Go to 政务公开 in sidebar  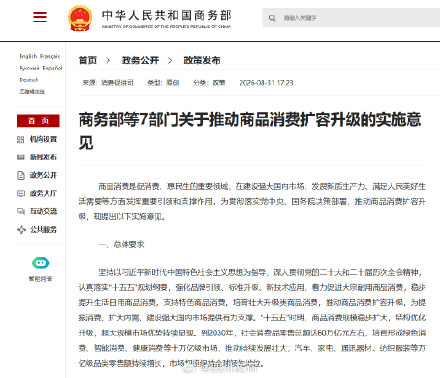(x=43, y=175)
